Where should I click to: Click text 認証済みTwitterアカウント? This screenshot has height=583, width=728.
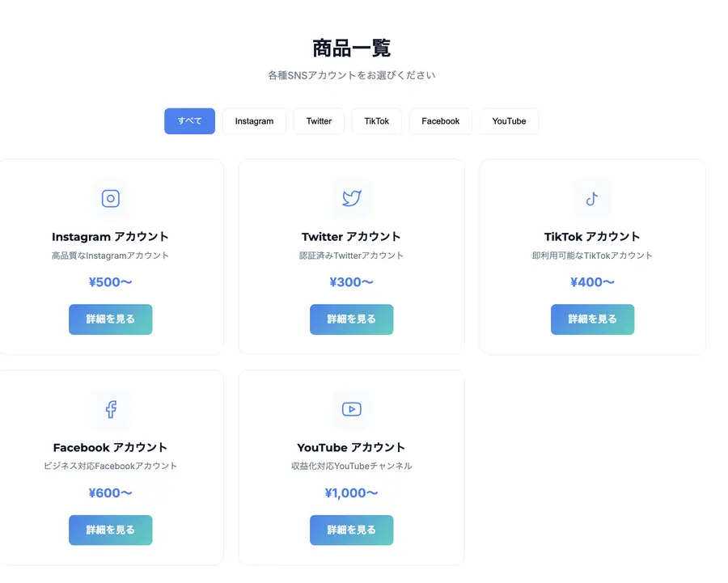(x=352, y=256)
